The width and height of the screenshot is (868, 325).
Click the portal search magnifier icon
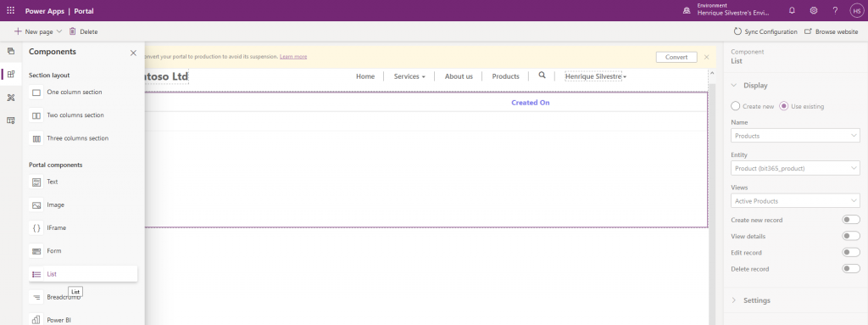(542, 76)
